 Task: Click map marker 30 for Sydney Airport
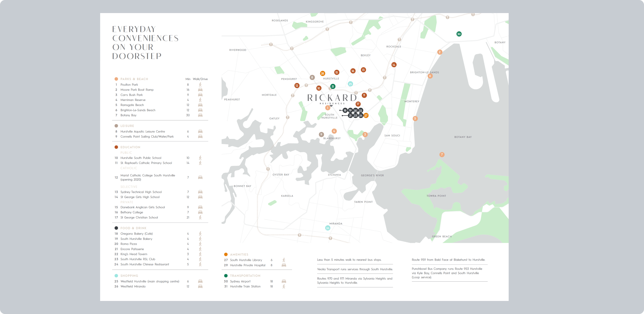tap(459, 34)
